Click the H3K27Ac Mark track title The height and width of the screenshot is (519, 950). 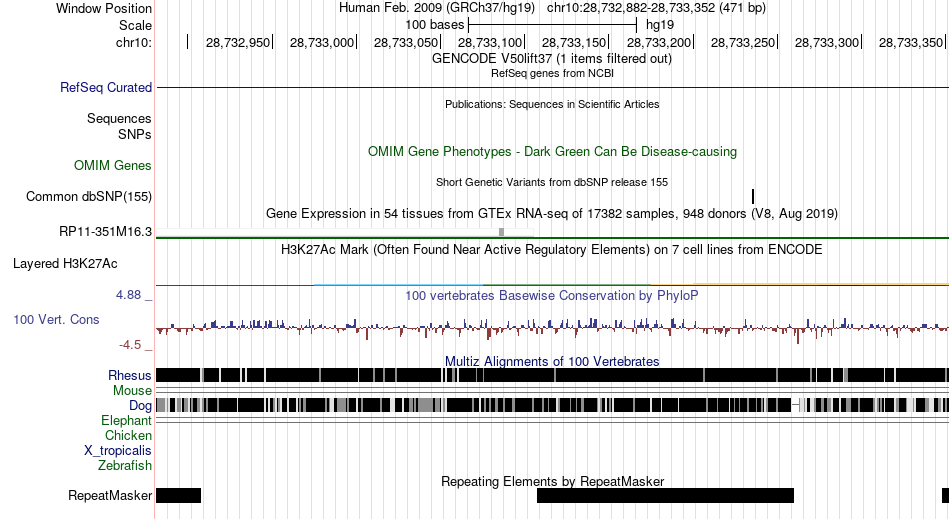pyautogui.click(x=552, y=250)
